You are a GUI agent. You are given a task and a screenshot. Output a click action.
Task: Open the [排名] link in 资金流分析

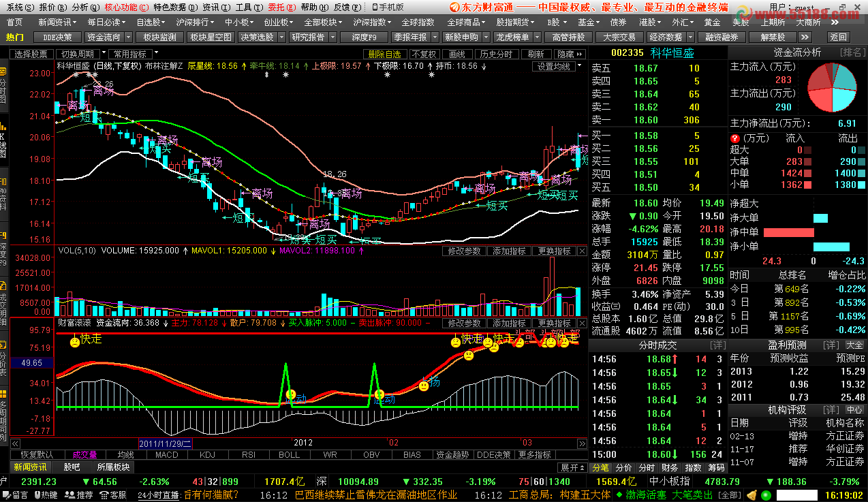pyautogui.click(x=851, y=52)
